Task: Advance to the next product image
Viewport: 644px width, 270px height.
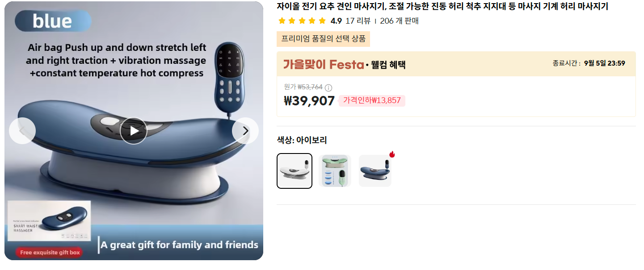Action: (x=244, y=131)
